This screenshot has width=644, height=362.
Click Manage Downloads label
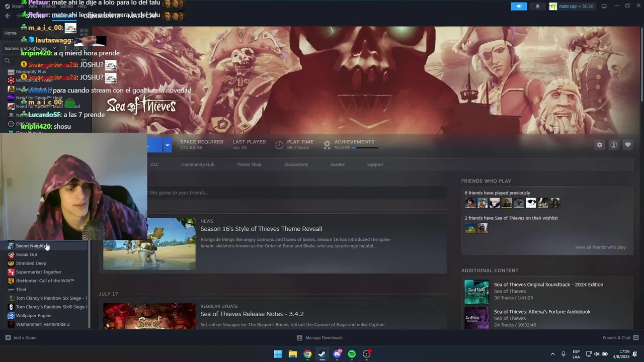[324, 338]
